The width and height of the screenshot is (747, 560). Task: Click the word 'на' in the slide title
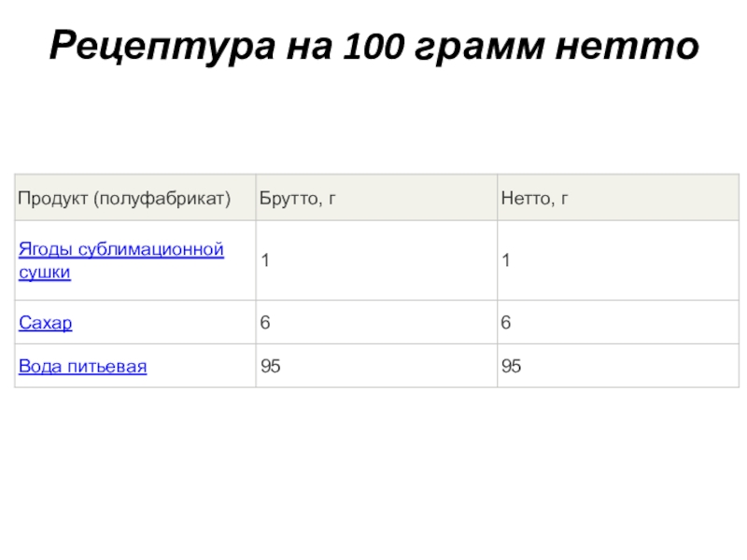coord(312,45)
